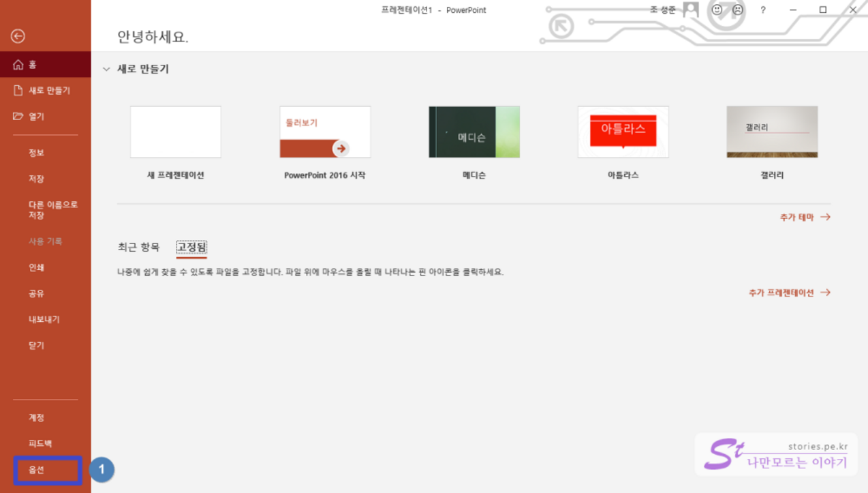The height and width of the screenshot is (493, 868).
Task: Collapse the 새로 만들기 section chevron
Action: point(106,70)
